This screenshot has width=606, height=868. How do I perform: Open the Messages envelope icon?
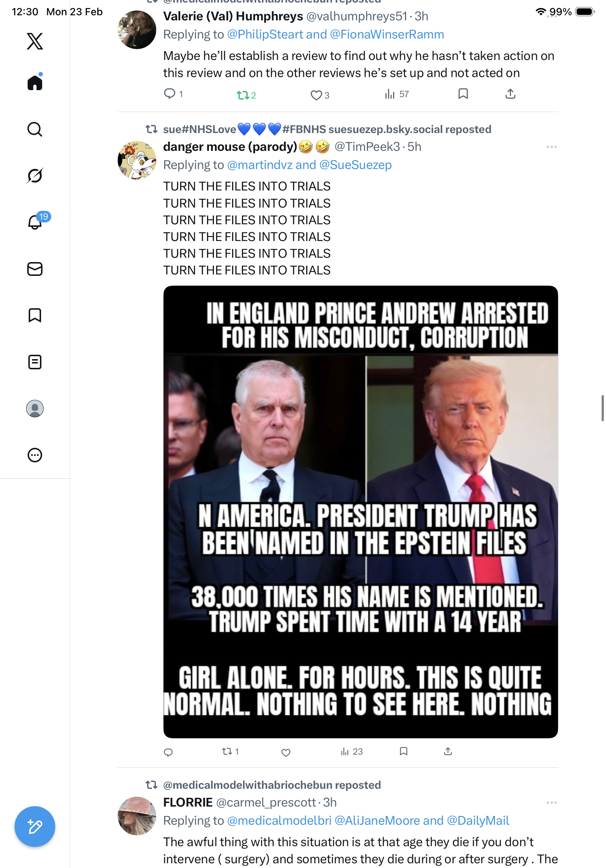[35, 269]
